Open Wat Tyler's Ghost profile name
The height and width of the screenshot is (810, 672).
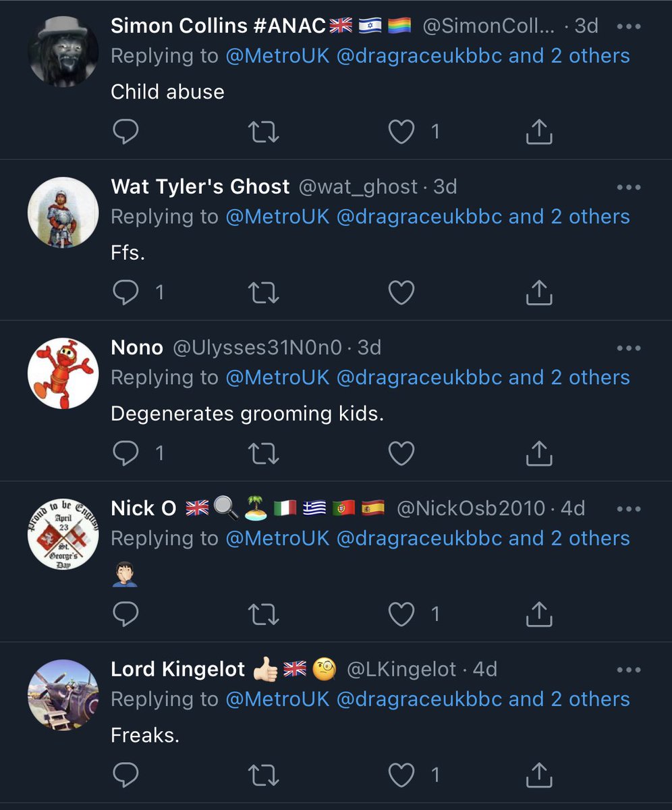coord(200,186)
